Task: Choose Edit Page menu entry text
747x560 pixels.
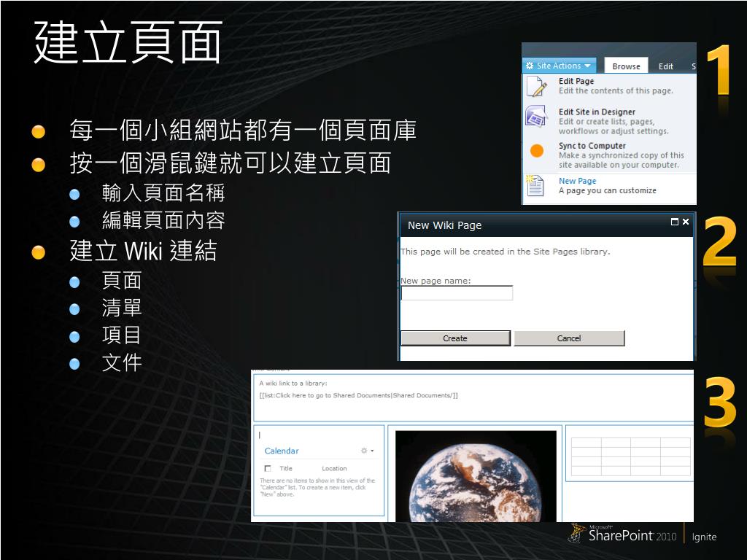Action: pyautogui.click(x=576, y=81)
